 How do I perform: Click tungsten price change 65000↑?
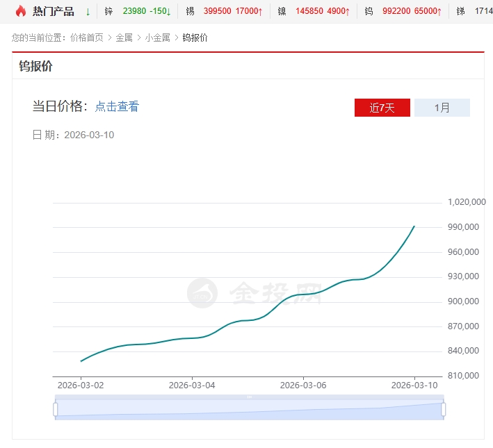click(428, 11)
